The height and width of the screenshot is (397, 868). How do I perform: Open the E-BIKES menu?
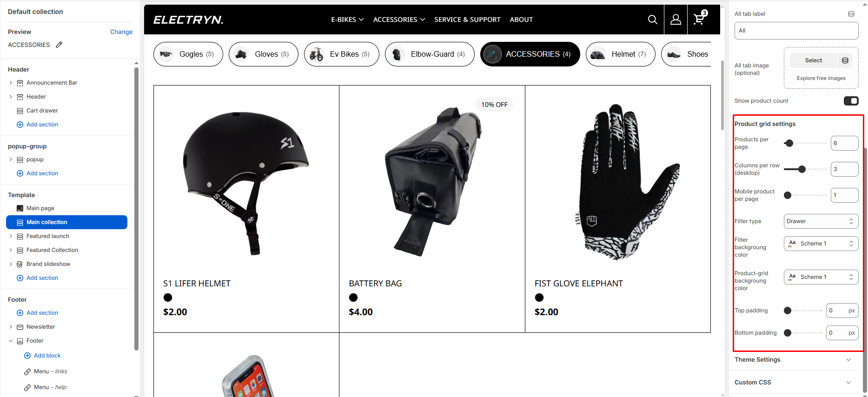point(347,20)
